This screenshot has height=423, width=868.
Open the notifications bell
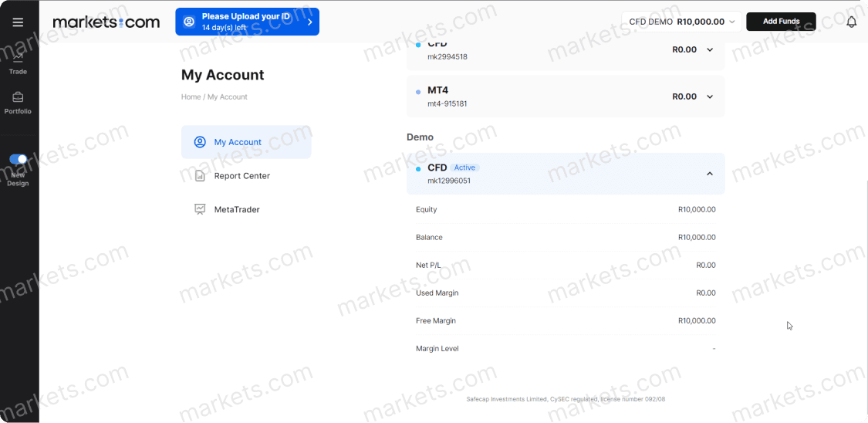tap(851, 22)
